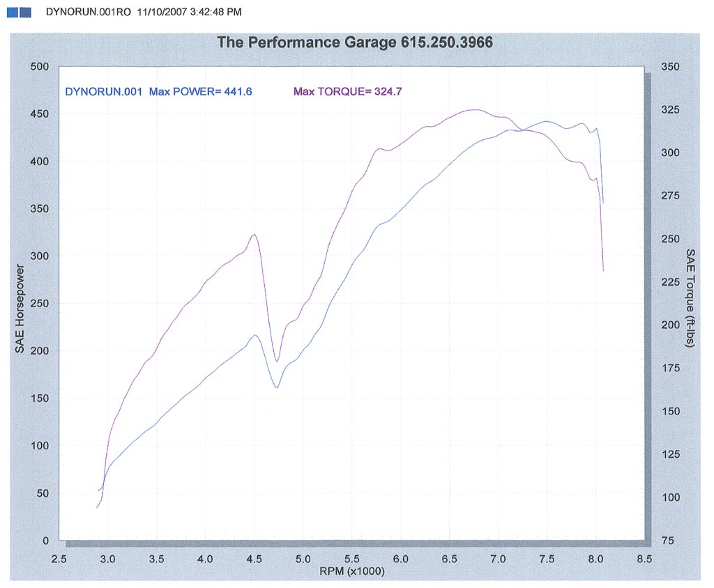Image resolution: width=714 pixels, height=588 pixels.
Task: Click the 350 tick on torque axis
Action: 668,67
